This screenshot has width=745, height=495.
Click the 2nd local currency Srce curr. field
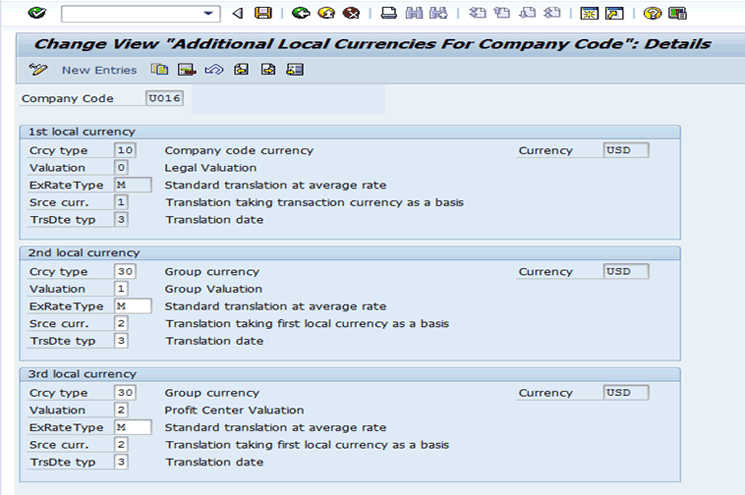(x=121, y=324)
